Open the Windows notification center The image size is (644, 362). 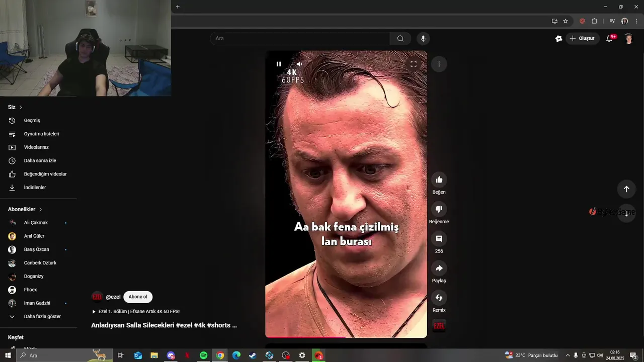click(633, 355)
